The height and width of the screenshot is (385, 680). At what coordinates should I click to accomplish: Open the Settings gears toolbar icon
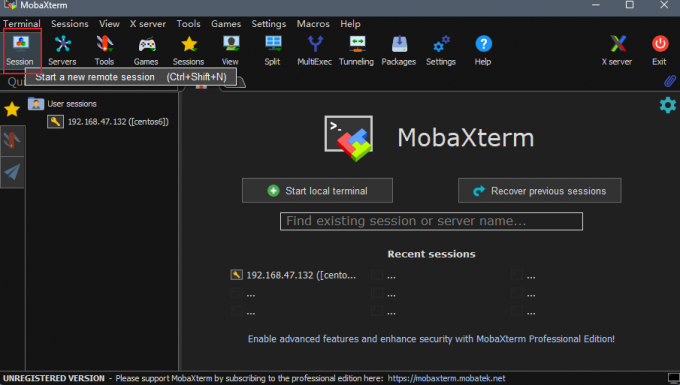click(441, 50)
